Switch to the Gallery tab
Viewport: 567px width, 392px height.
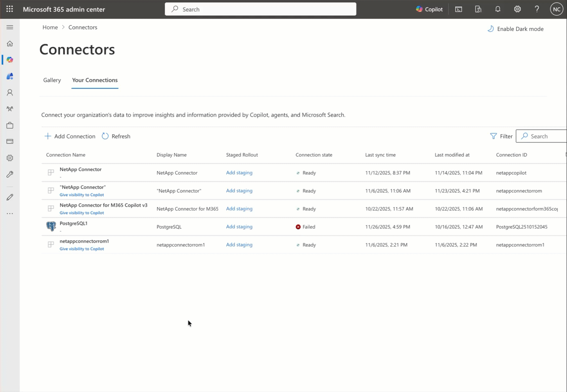point(52,80)
